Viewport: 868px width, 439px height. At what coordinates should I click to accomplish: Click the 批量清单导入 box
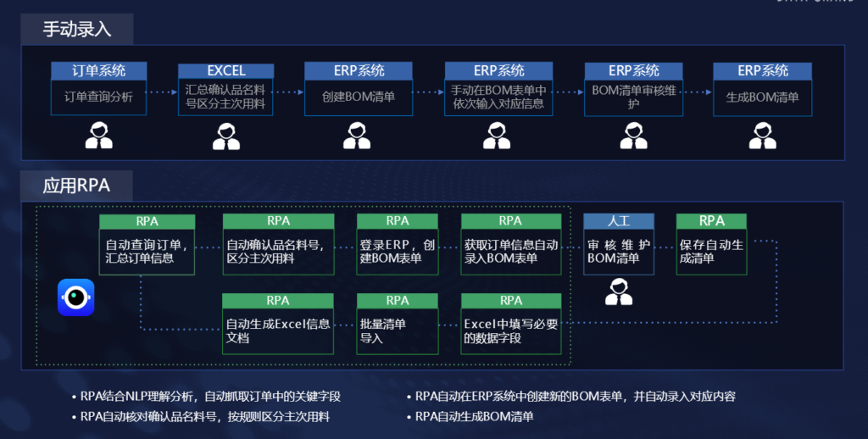(x=398, y=331)
